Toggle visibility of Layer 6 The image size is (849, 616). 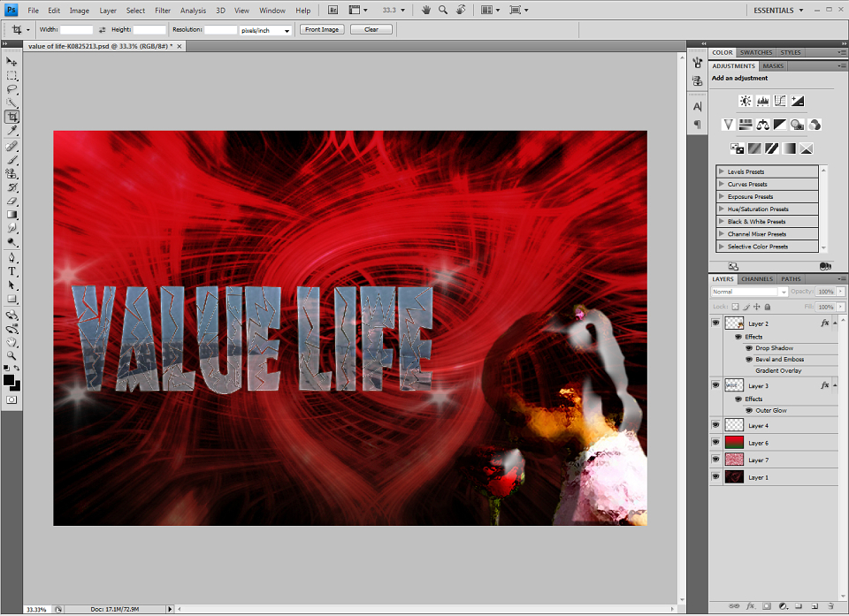coord(715,442)
